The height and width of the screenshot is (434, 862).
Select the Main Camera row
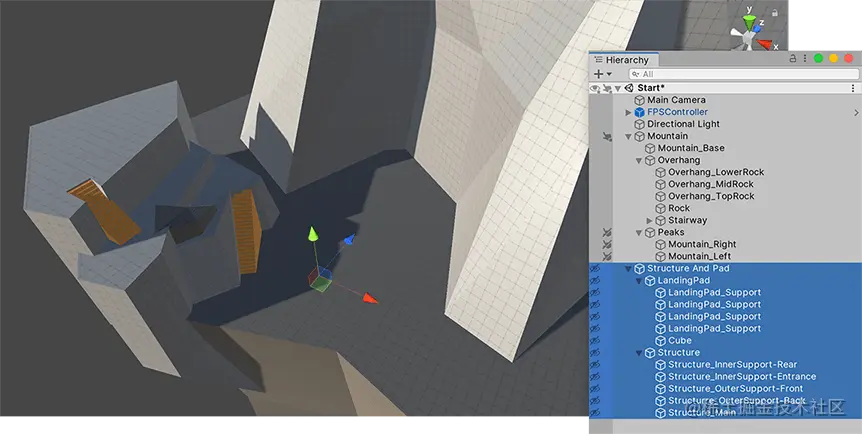(726, 100)
